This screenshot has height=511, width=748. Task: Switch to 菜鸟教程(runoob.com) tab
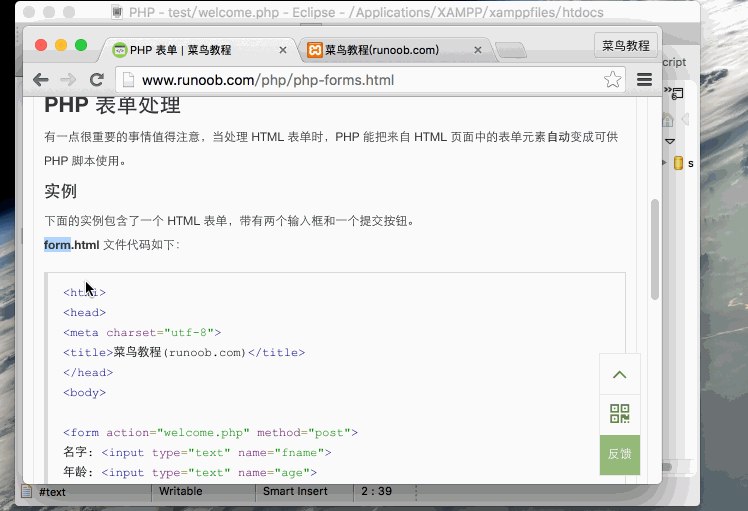[x=382, y=50]
